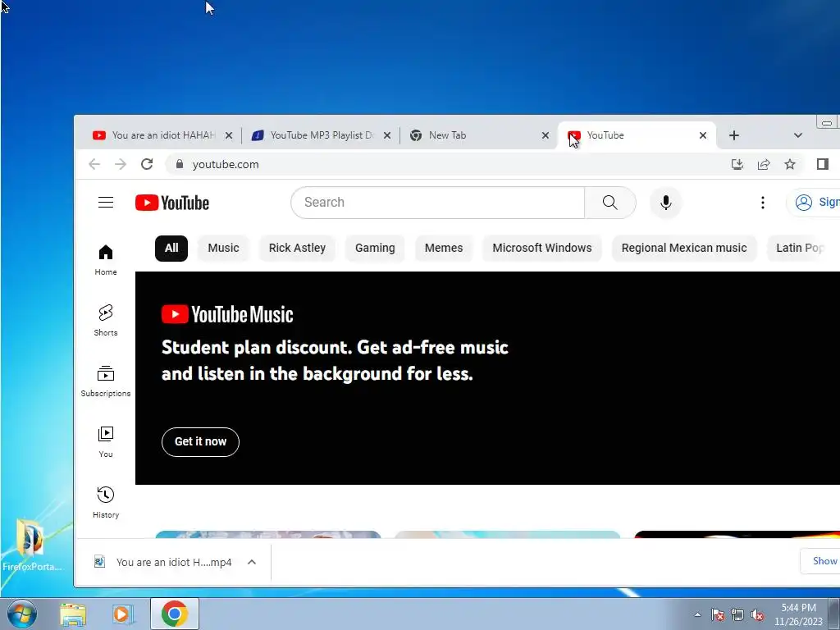Screen dimensions: 840x630
Task: Open Shorts in sidebar
Action: point(106,321)
